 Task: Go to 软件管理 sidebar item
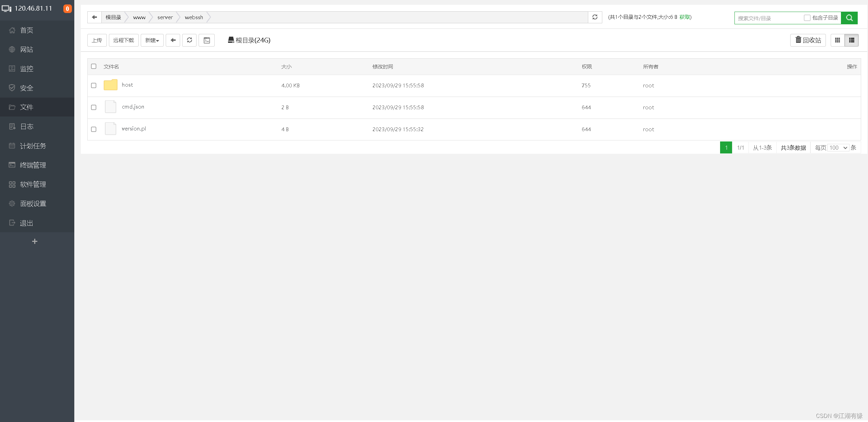pos(33,184)
